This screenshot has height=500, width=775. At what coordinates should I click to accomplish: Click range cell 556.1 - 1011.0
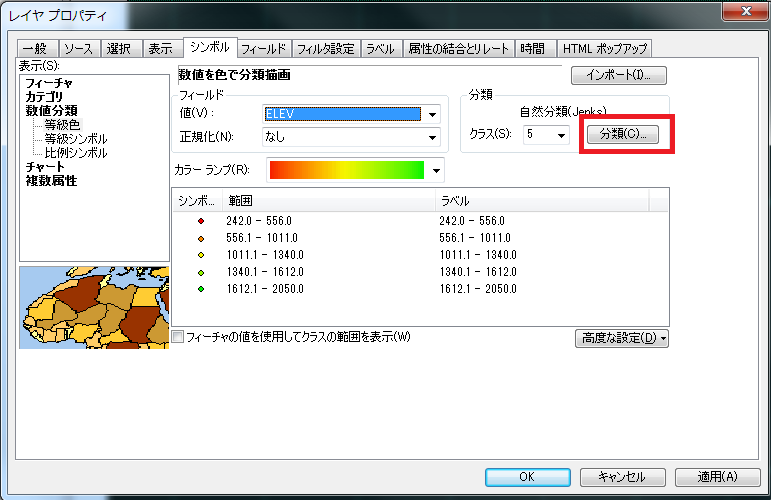262,238
